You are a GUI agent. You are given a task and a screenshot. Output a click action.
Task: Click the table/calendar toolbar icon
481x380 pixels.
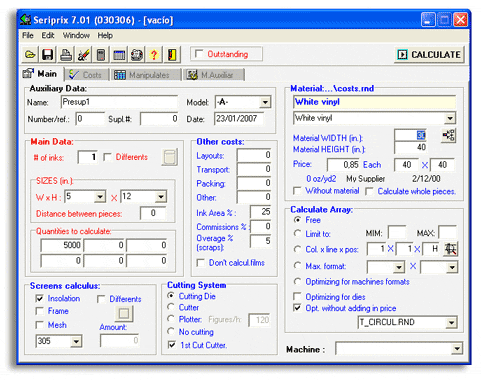click(x=119, y=54)
